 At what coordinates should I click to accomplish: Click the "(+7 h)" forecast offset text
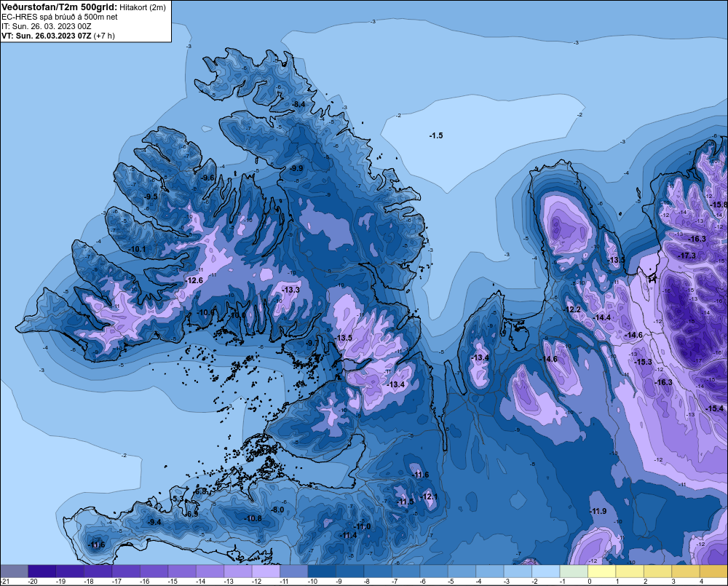coord(104,36)
